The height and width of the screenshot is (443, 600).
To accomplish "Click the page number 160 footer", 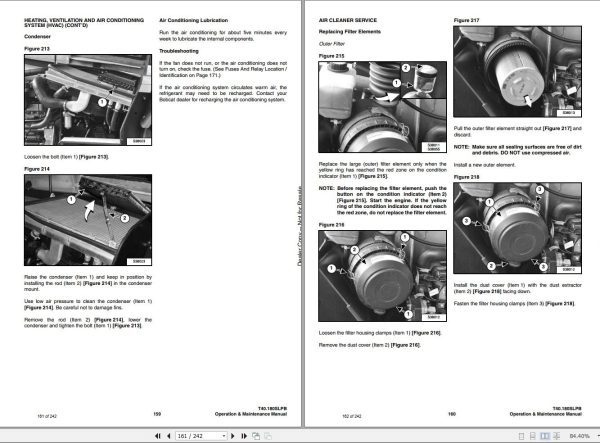I will click(452, 414).
